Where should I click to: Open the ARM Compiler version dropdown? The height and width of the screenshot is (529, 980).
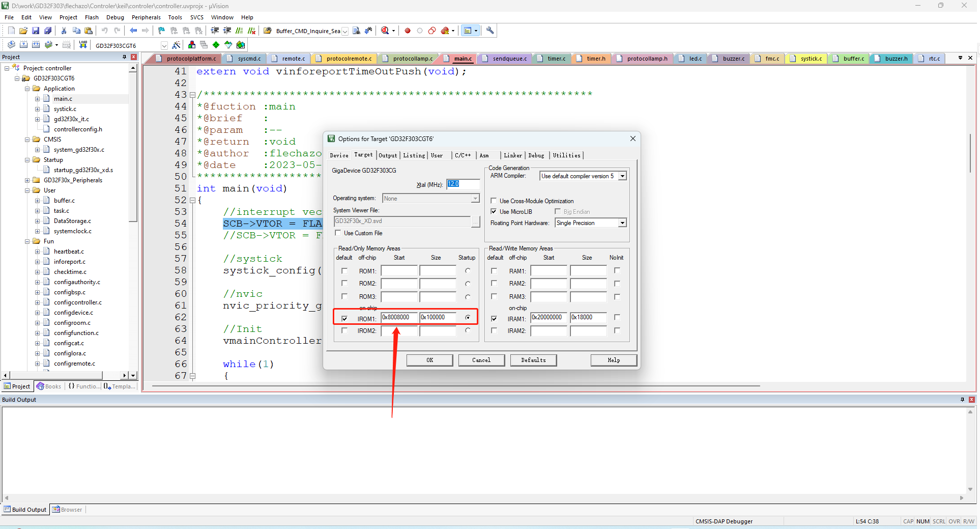tap(622, 176)
